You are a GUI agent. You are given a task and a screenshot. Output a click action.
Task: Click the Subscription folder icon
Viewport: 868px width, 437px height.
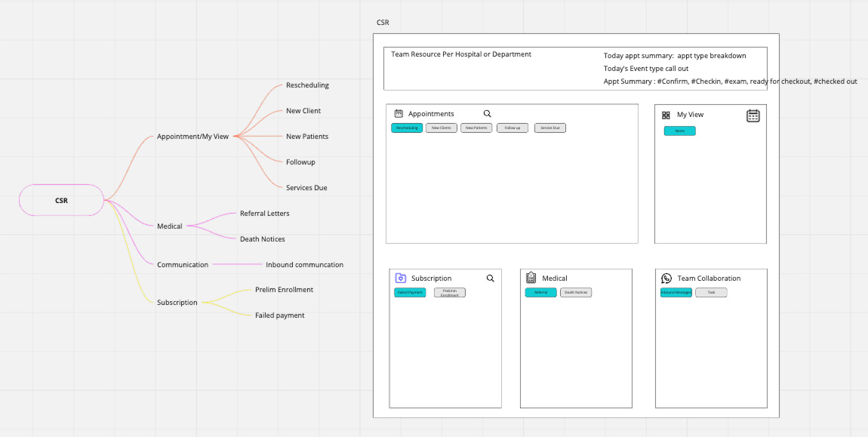pos(400,279)
